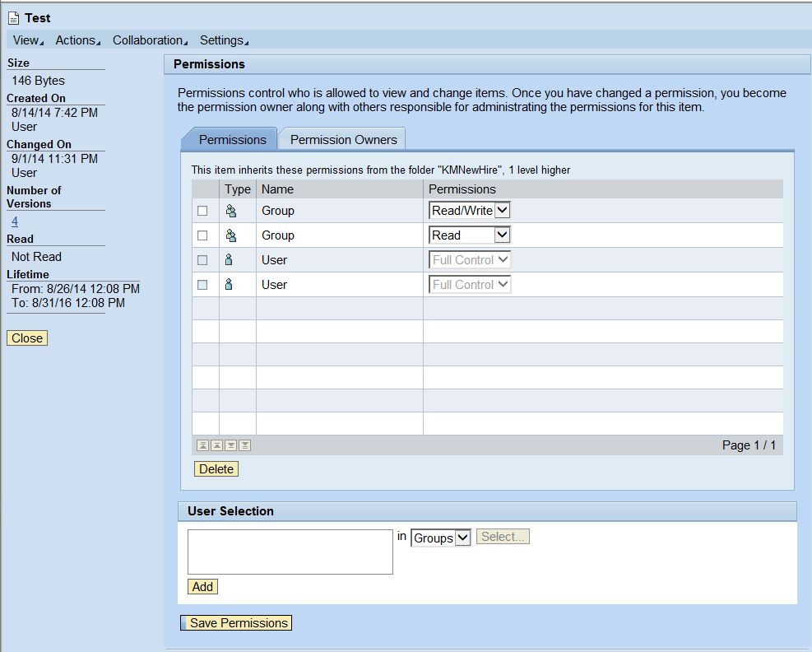Open the Collaboration menu
This screenshot has width=812, height=652.
[x=150, y=40]
